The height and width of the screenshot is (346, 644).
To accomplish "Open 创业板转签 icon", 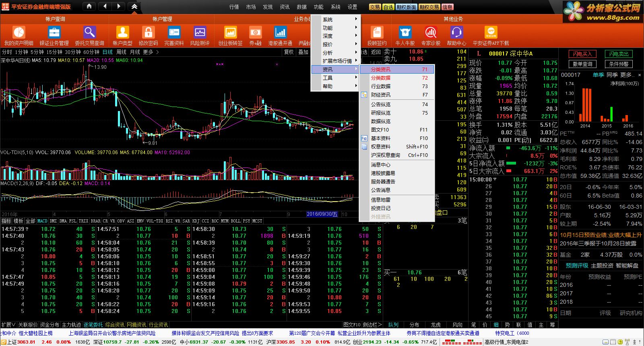I will 230,33.
